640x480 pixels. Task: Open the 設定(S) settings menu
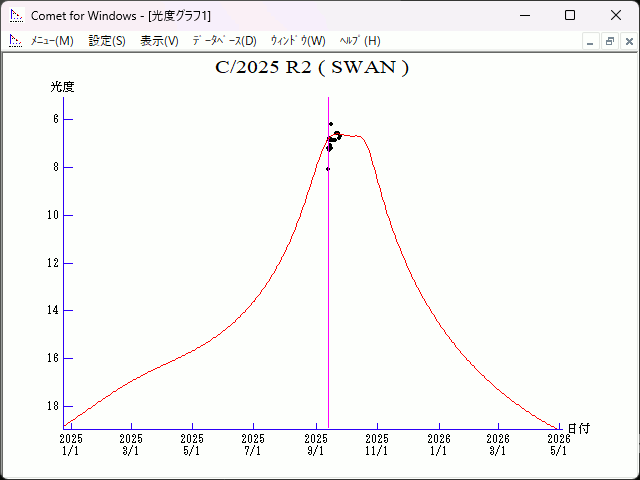107,41
